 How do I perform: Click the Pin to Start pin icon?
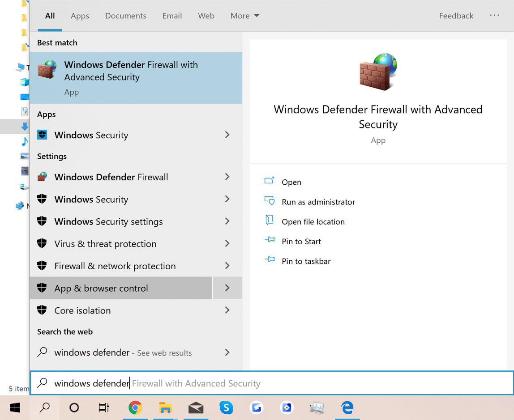(270, 240)
